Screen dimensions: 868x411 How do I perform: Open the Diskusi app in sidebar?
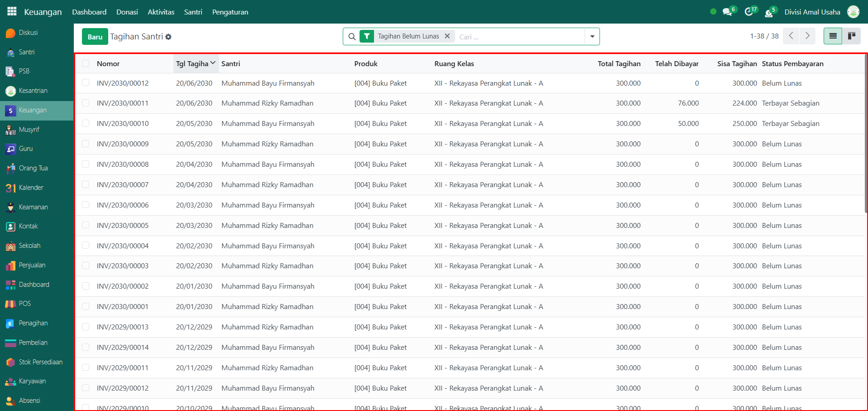28,33
